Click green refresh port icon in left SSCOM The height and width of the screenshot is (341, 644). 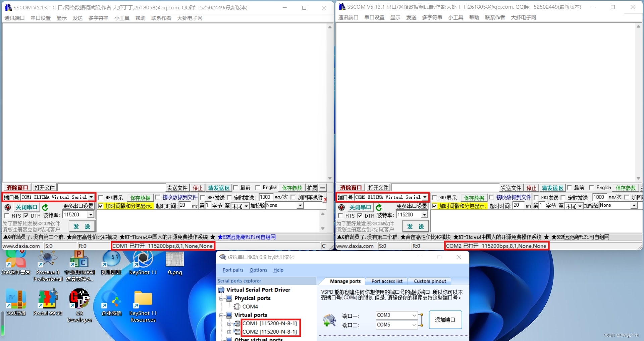[x=45, y=207]
